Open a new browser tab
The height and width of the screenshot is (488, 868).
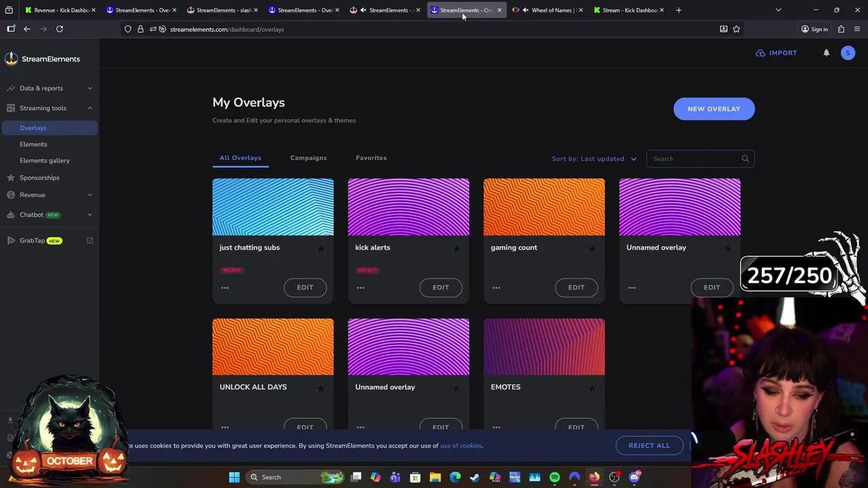point(678,10)
